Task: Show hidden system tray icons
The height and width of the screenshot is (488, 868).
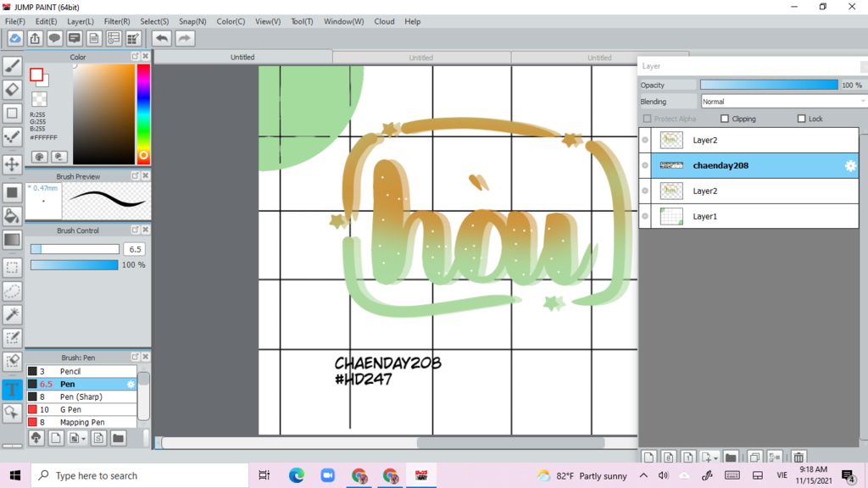Action: [x=643, y=475]
